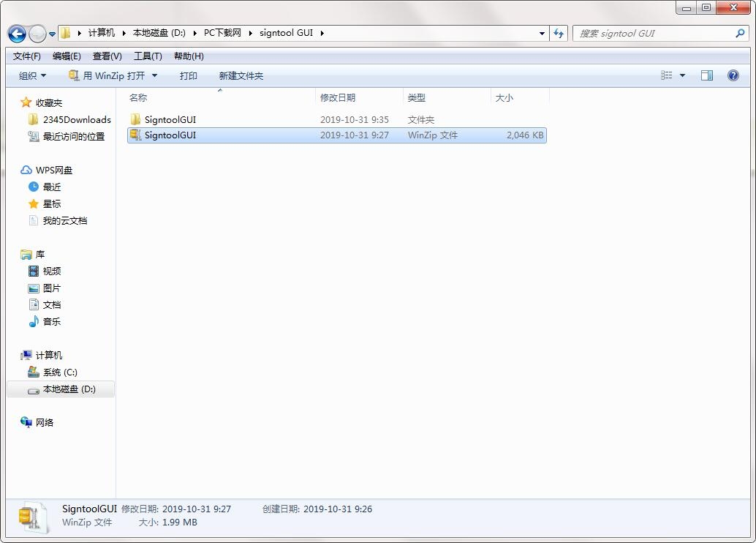Open 编辑(E) menu
This screenshot has width=756, height=543.
(67, 56)
